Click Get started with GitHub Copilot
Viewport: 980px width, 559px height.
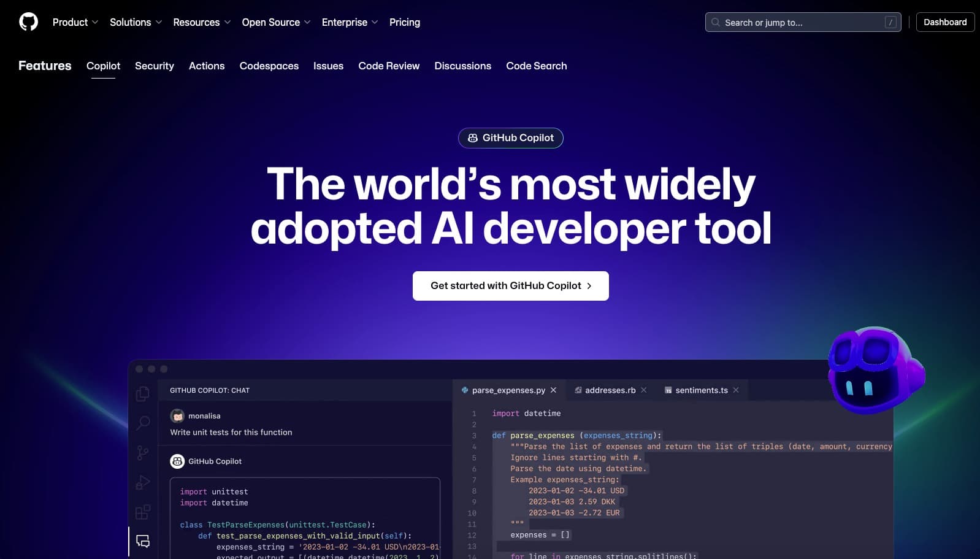[511, 286]
